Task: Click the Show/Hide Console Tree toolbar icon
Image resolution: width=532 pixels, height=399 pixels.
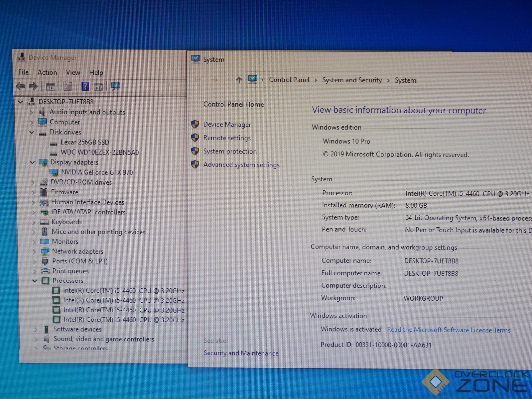Action: tap(51, 87)
